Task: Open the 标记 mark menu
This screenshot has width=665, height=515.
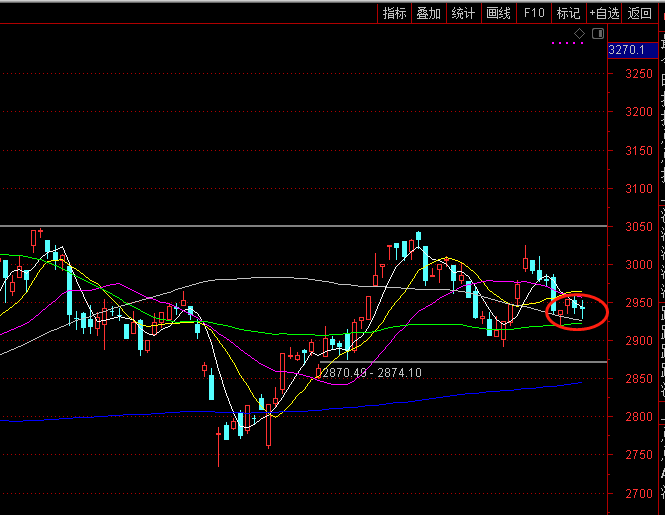Action: point(568,13)
